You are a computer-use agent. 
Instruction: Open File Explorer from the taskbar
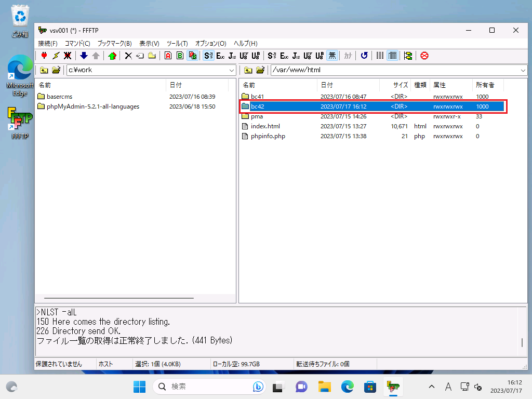(x=325, y=387)
